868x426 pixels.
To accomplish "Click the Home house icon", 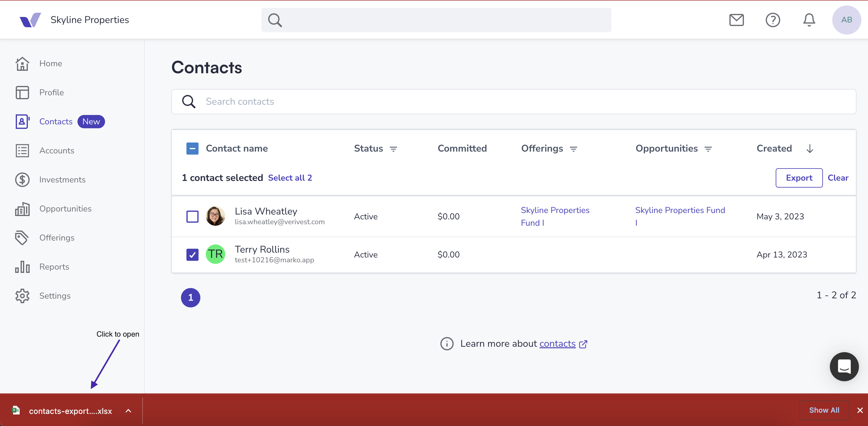I will [22, 64].
